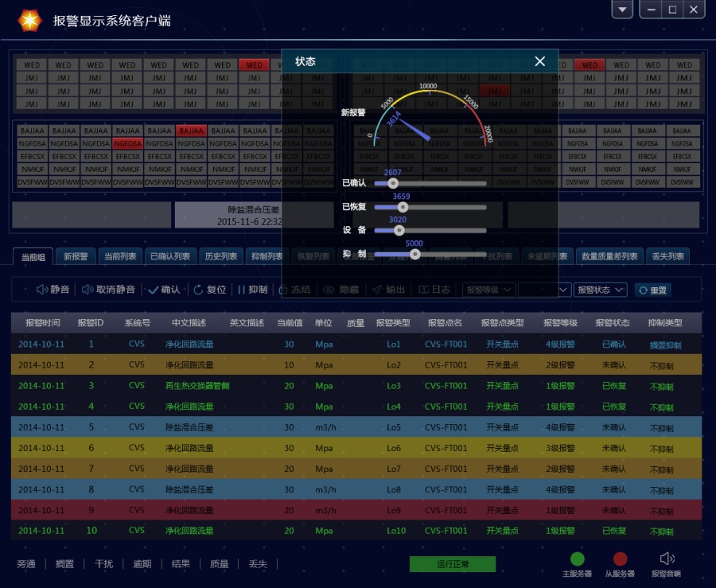This screenshot has height=588, width=716.
Task: Click the 报警等级 column header
Action: pos(560,323)
